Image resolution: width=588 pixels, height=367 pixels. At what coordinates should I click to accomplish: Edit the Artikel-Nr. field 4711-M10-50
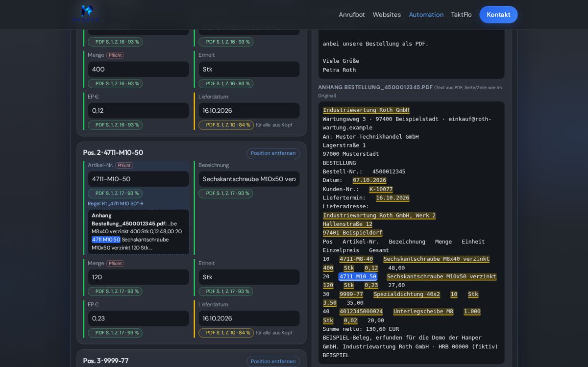coord(138,179)
